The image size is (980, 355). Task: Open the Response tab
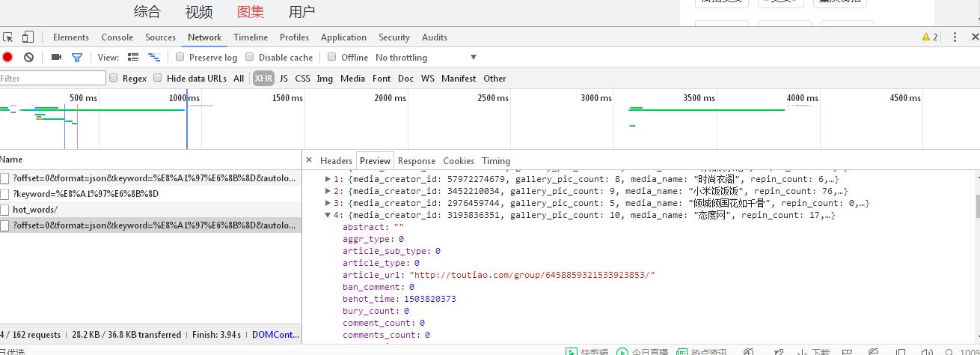(x=417, y=160)
